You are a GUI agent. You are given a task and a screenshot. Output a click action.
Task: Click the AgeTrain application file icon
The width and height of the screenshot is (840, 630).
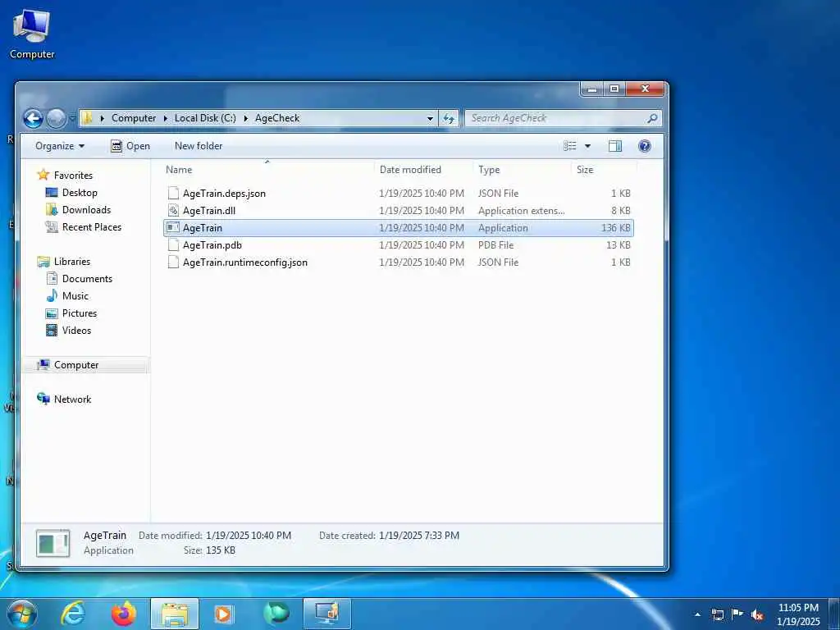coord(173,228)
